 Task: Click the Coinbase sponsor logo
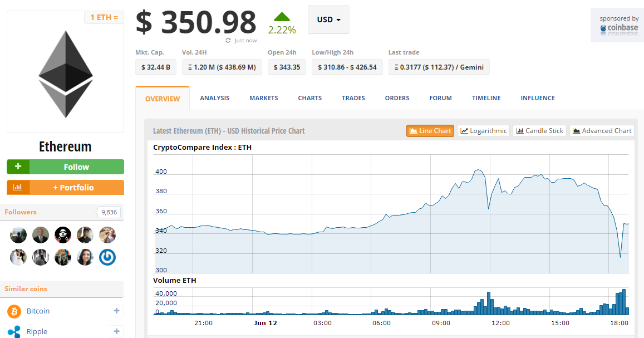point(620,29)
